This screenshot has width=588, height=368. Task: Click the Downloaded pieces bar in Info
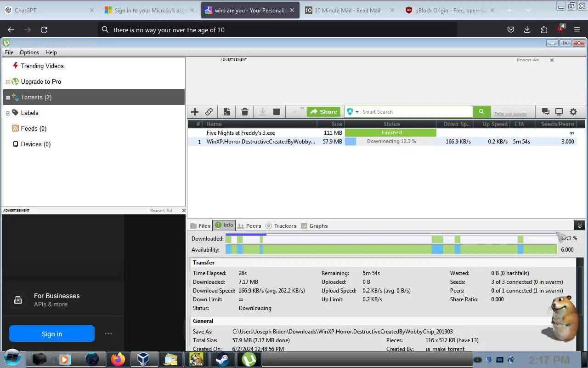(x=391, y=239)
